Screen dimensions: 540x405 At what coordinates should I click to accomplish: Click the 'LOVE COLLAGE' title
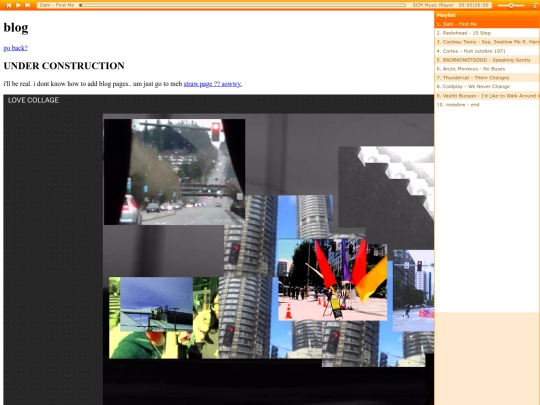(33, 100)
